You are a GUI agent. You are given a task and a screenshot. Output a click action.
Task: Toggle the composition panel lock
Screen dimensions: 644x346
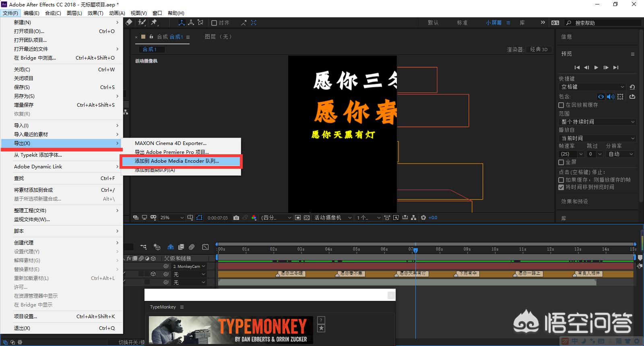pyautogui.click(x=151, y=37)
